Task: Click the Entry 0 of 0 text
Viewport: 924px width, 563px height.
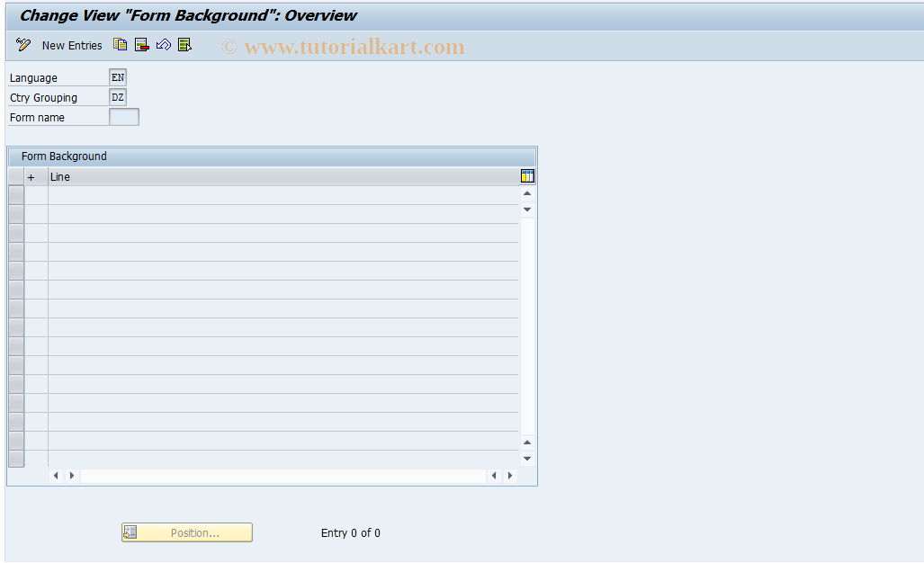Action: click(351, 532)
